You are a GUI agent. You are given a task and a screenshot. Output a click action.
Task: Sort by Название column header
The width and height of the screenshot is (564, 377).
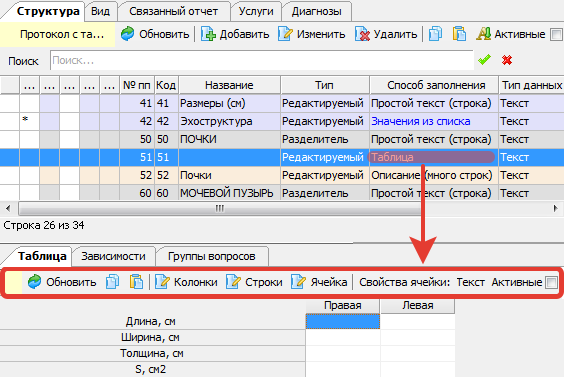point(229,85)
